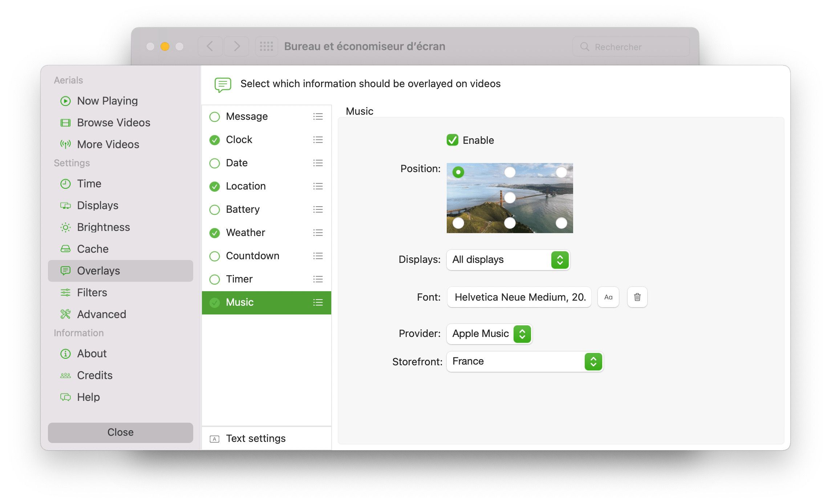Select the bottom-right position radio button
Image resolution: width=831 pixels, height=504 pixels.
562,223
